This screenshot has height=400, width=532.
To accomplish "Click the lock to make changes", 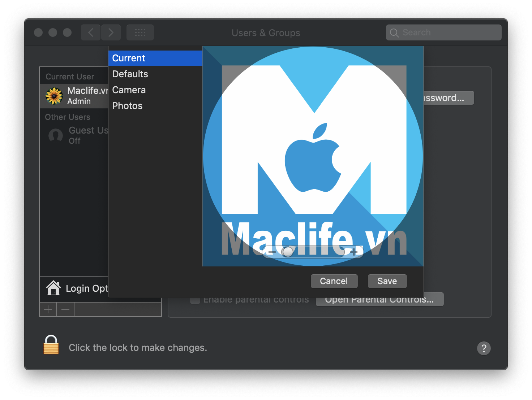I will [50, 345].
